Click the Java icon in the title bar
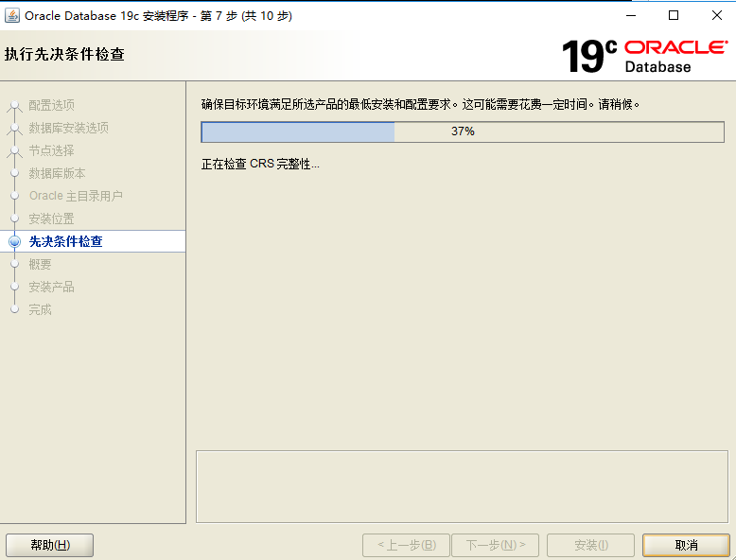The height and width of the screenshot is (560, 736). click(x=13, y=15)
